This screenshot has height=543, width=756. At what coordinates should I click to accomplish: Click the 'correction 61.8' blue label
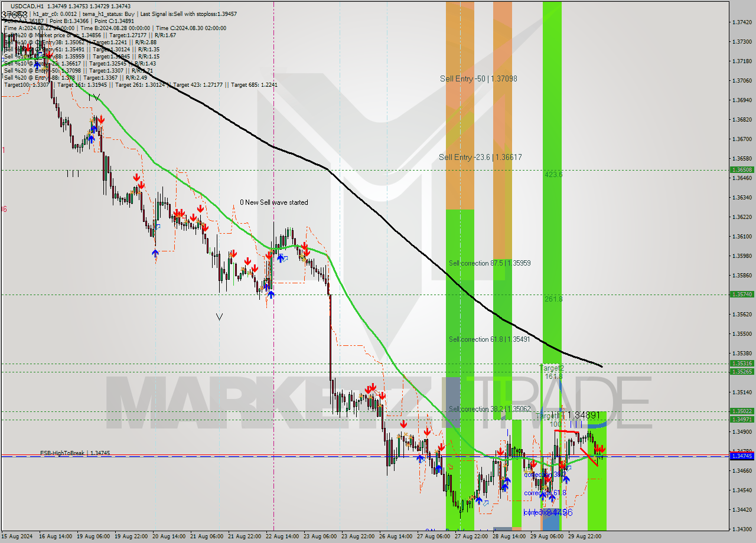tap(545, 493)
